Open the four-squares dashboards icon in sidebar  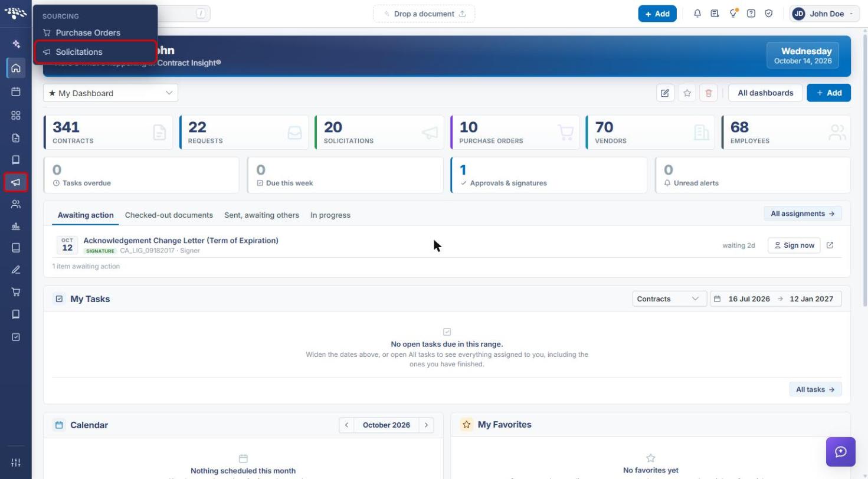[x=16, y=115]
